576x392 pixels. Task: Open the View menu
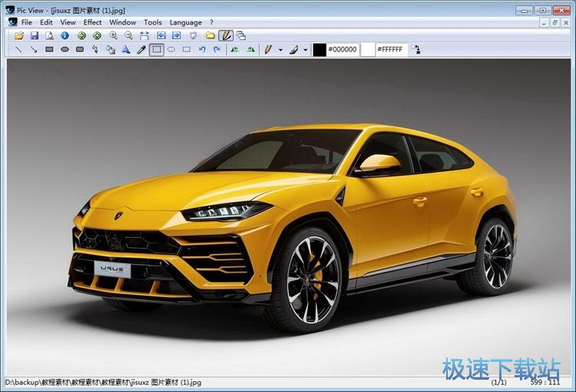tap(68, 22)
